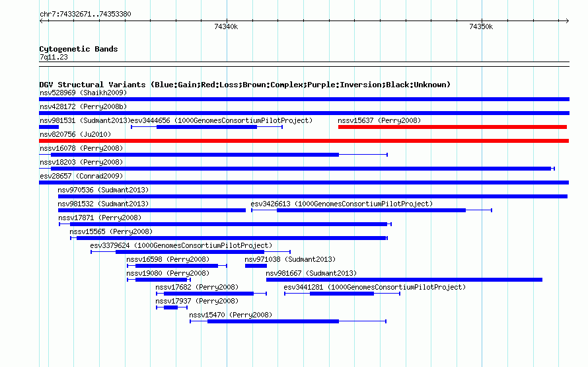
Task: Click the red nssv15637 (Perry2008) loss bar
Action: point(453,127)
